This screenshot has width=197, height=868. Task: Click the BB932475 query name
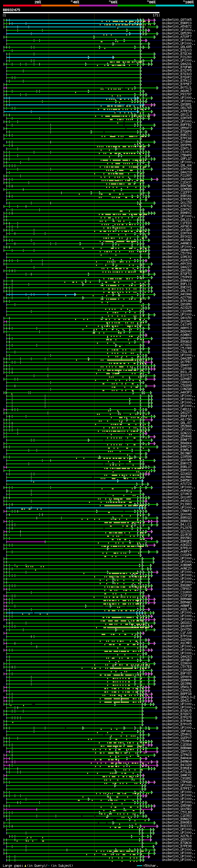(x=11, y=10)
